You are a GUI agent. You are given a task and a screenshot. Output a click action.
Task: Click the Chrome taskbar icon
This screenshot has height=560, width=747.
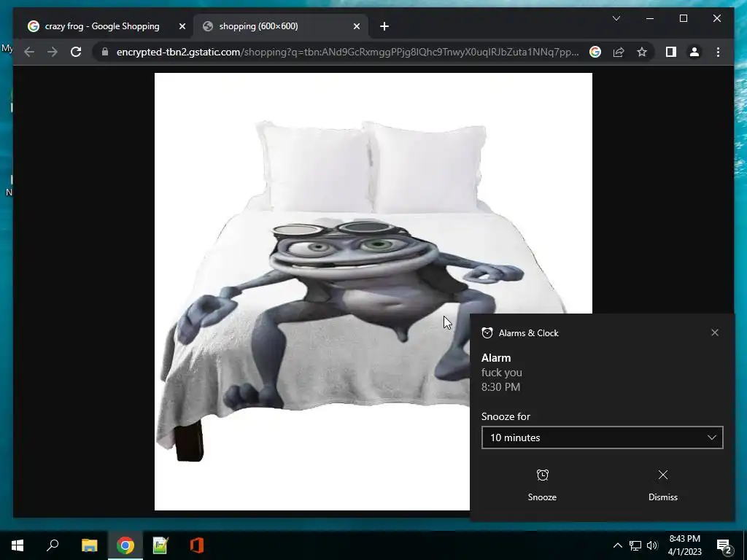125,545
